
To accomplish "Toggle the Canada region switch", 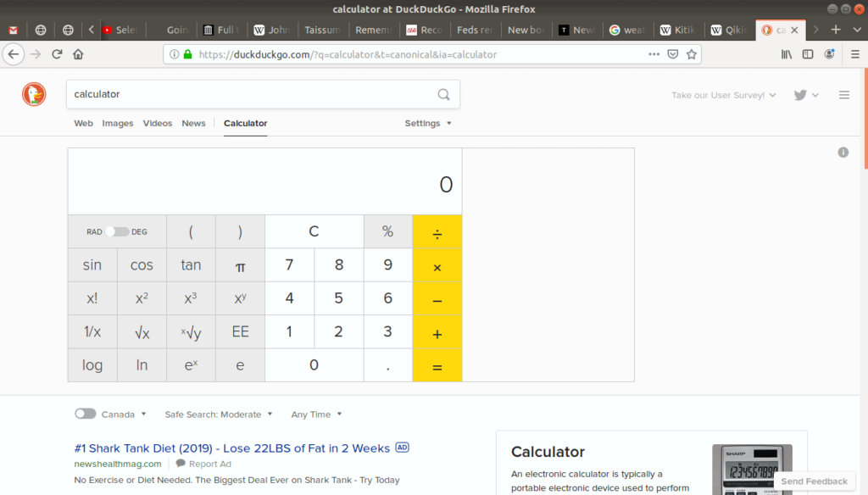I will [x=86, y=414].
